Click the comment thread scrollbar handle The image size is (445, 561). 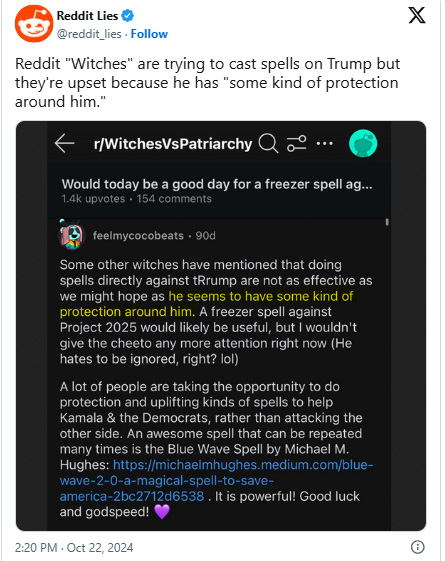point(387,222)
